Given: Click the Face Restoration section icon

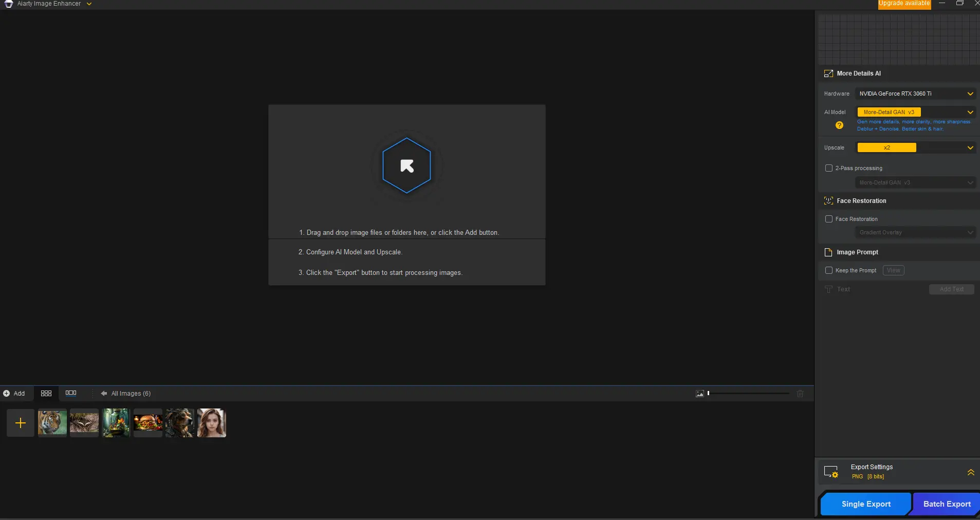Looking at the screenshot, I should [x=828, y=201].
